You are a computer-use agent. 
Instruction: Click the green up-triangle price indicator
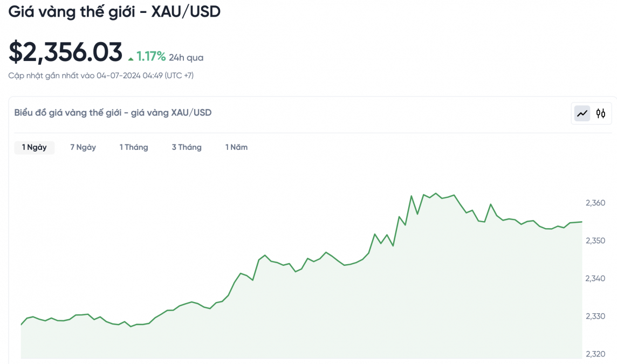pos(131,58)
